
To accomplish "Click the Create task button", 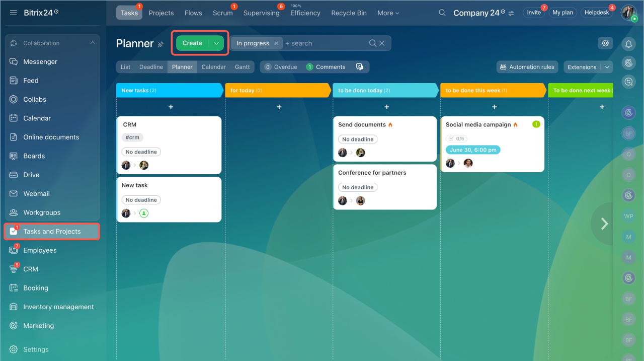I will coord(192,43).
